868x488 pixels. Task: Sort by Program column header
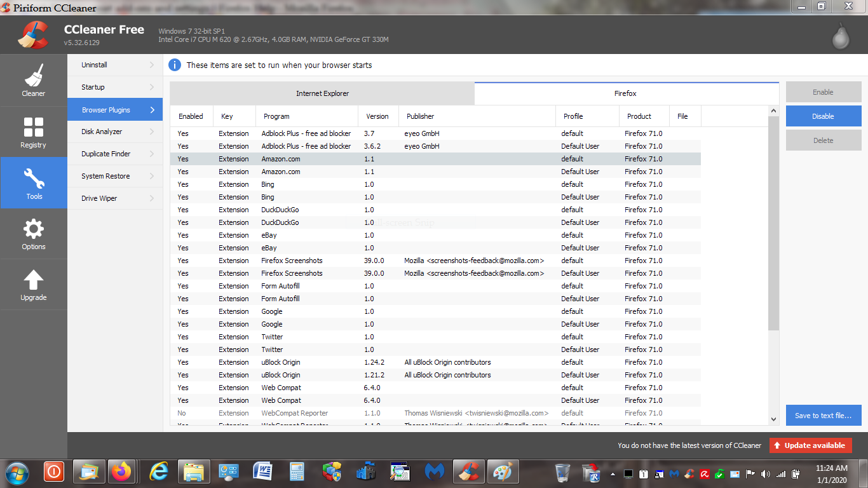(x=307, y=116)
